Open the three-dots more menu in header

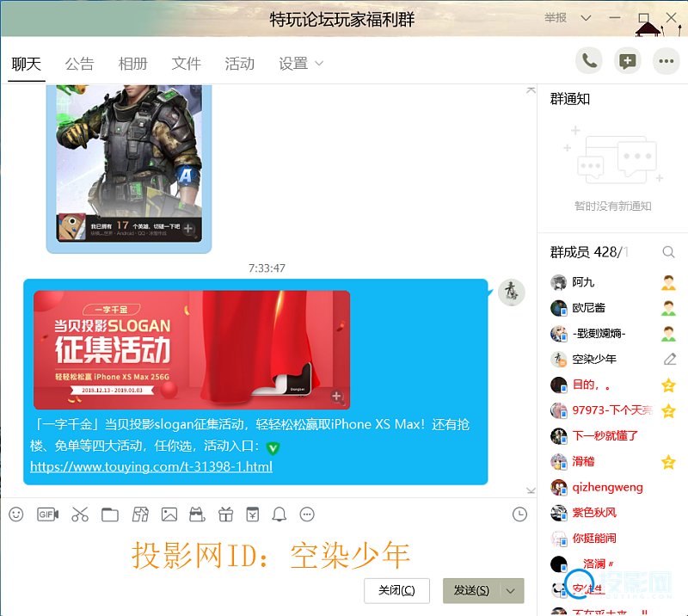coord(666,61)
